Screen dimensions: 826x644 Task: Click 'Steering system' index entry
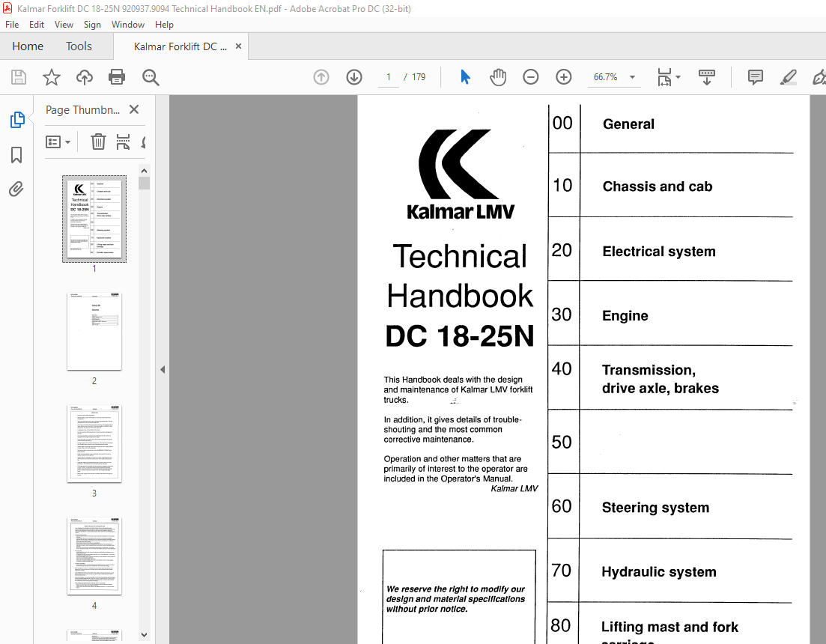(x=655, y=508)
